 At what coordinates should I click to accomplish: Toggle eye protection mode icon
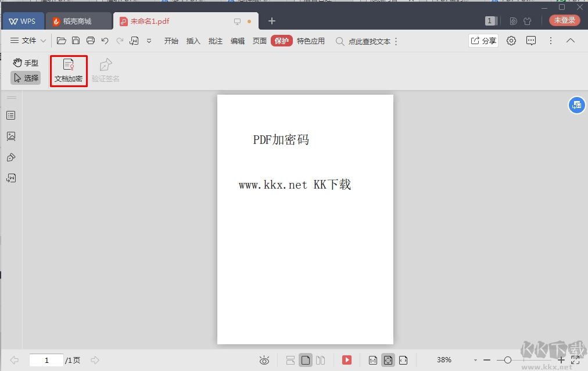pos(264,361)
